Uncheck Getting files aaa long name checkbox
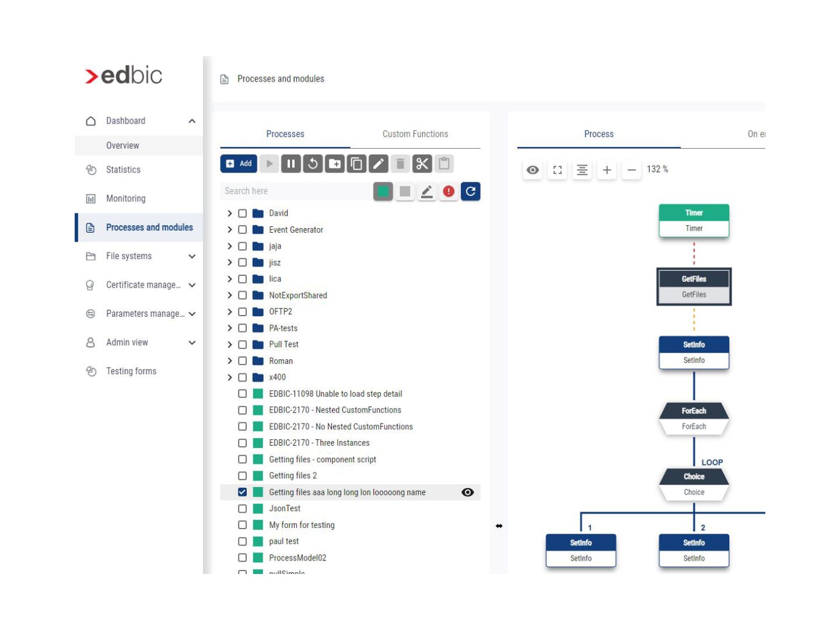The height and width of the screenshot is (630, 840). tap(243, 492)
